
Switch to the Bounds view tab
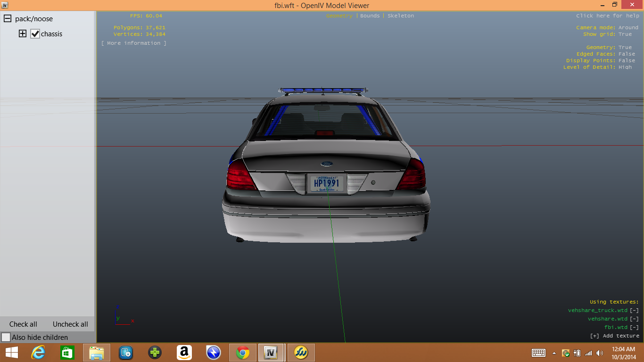pos(370,16)
